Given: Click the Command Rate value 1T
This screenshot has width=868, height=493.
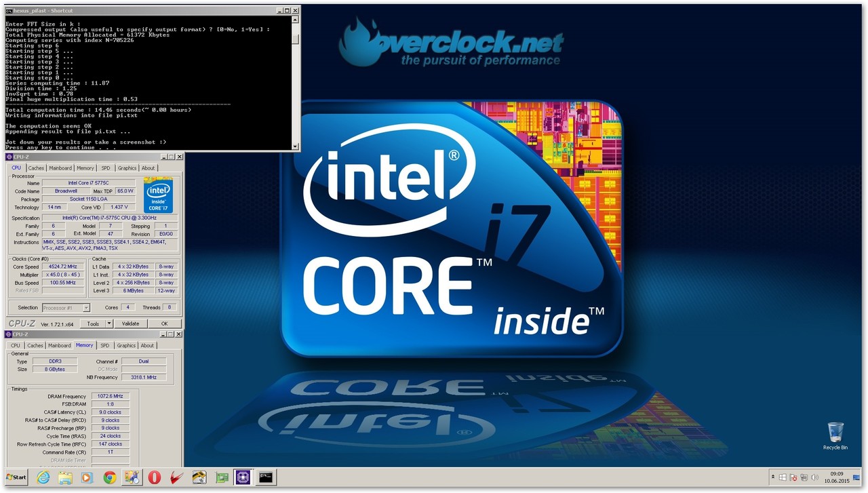Looking at the screenshot, I should (x=109, y=452).
